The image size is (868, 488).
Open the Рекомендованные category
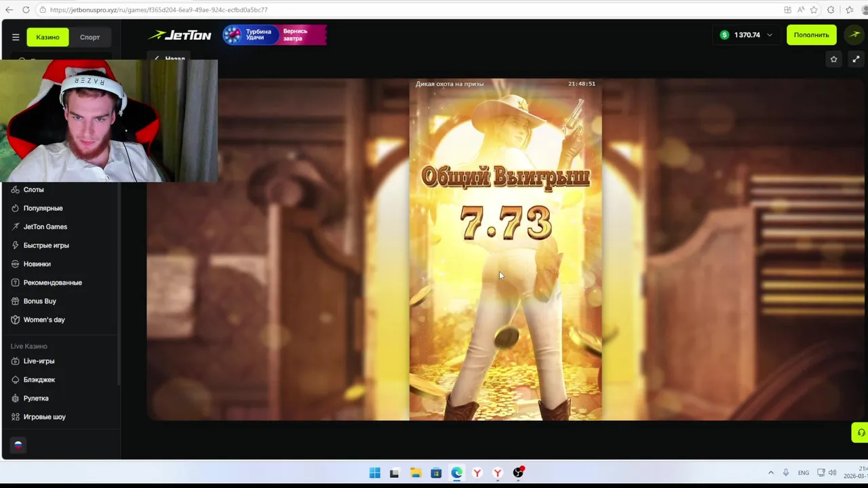pos(52,283)
